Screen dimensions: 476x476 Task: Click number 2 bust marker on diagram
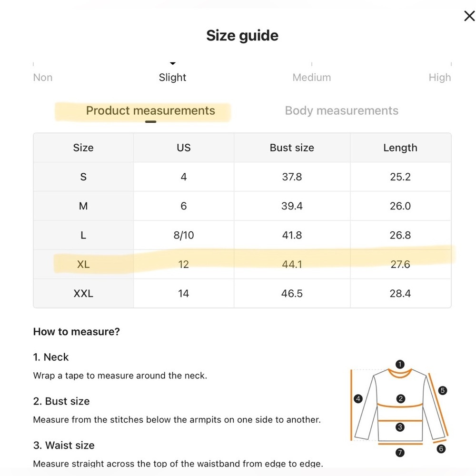pos(401,398)
